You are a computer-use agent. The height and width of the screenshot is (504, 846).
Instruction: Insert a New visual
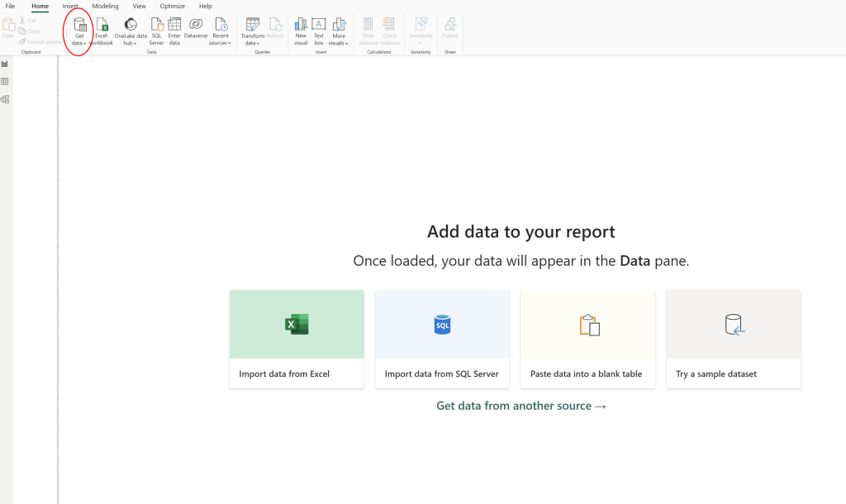click(301, 31)
